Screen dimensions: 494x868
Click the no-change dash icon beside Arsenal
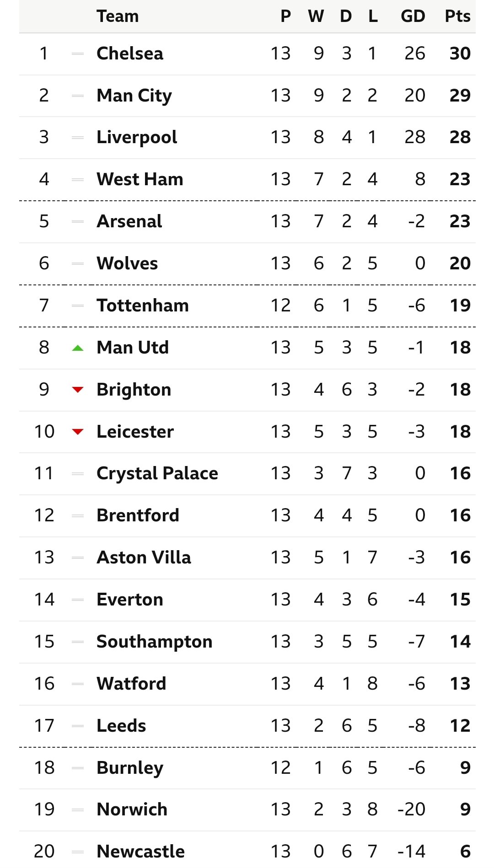(x=78, y=222)
